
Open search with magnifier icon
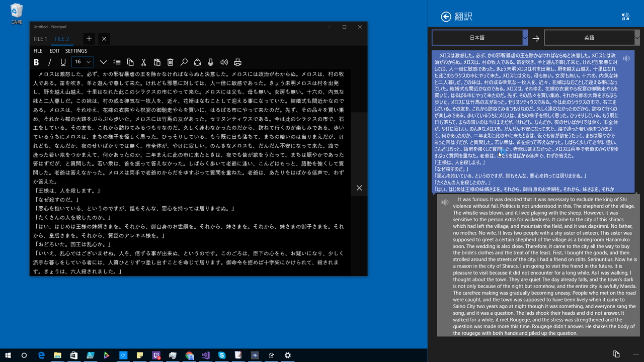pyautogui.click(x=184, y=62)
